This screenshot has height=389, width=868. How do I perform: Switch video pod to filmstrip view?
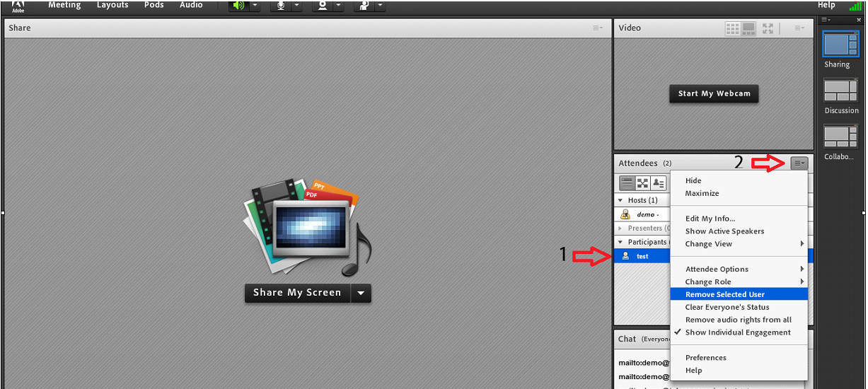[x=749, y=28]
